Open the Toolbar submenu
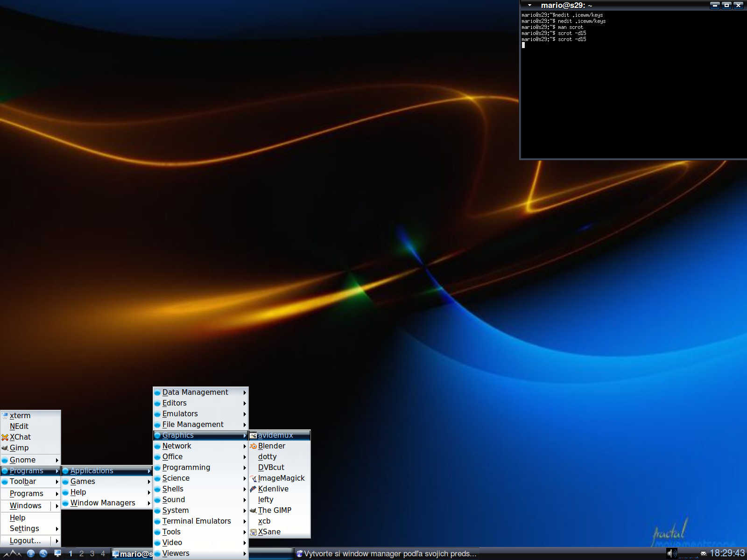747x560 pixels. (31, 481)
